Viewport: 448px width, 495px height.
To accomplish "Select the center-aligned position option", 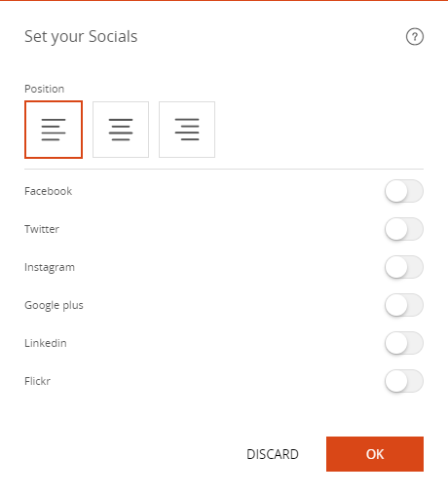I will pyautogui.click(x=121, y=130).
